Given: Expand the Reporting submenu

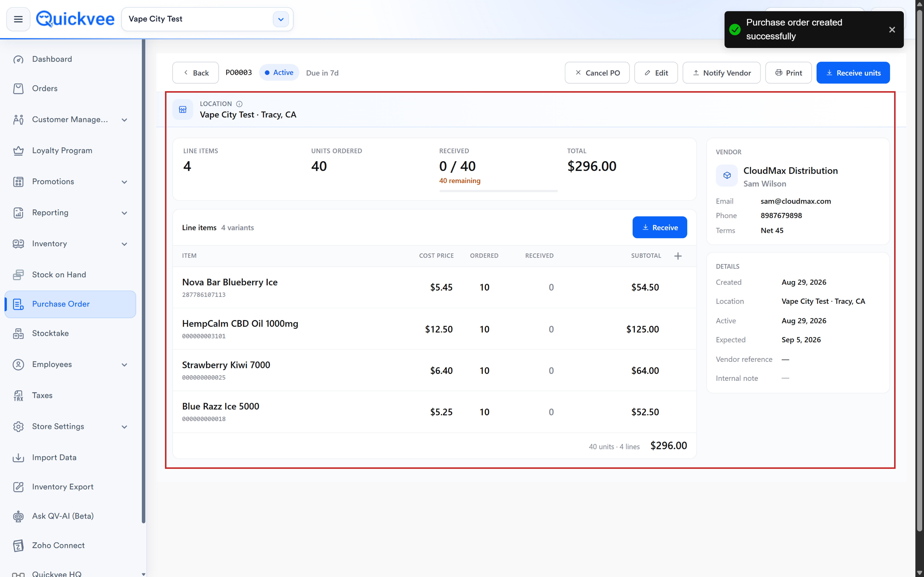Looking at the screenshot, I should [124, 213].
